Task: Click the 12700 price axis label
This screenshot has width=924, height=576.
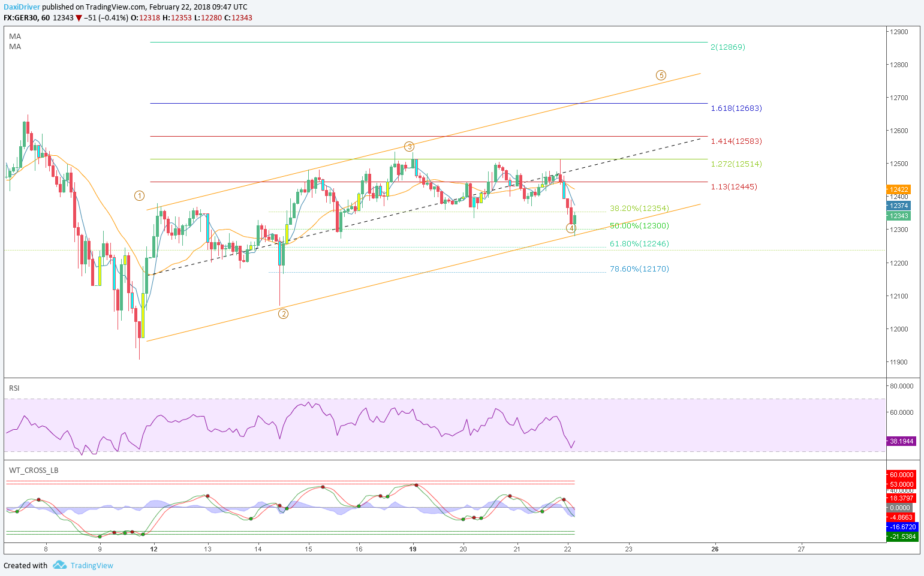Action: [899, 98]
